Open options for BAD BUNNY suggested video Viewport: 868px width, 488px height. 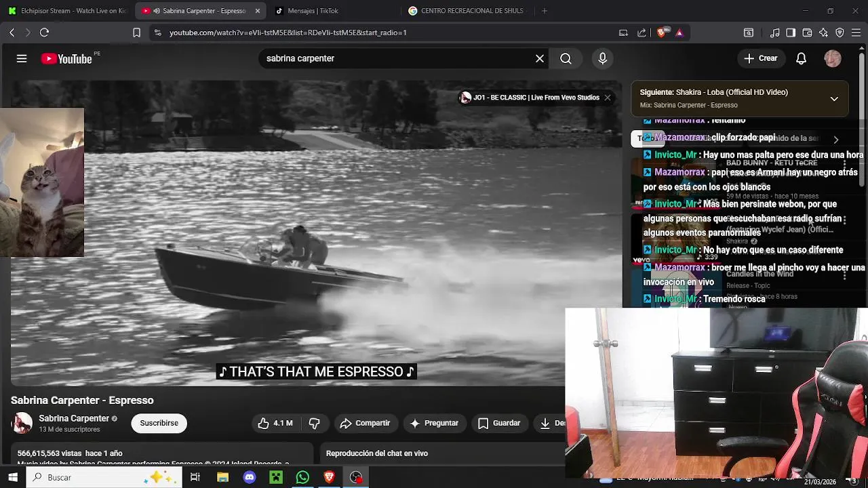click(x=844, y=163)
